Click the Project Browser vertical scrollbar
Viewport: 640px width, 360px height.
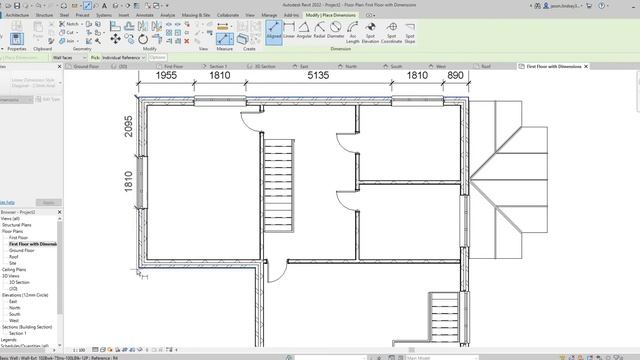click(60, 267)
